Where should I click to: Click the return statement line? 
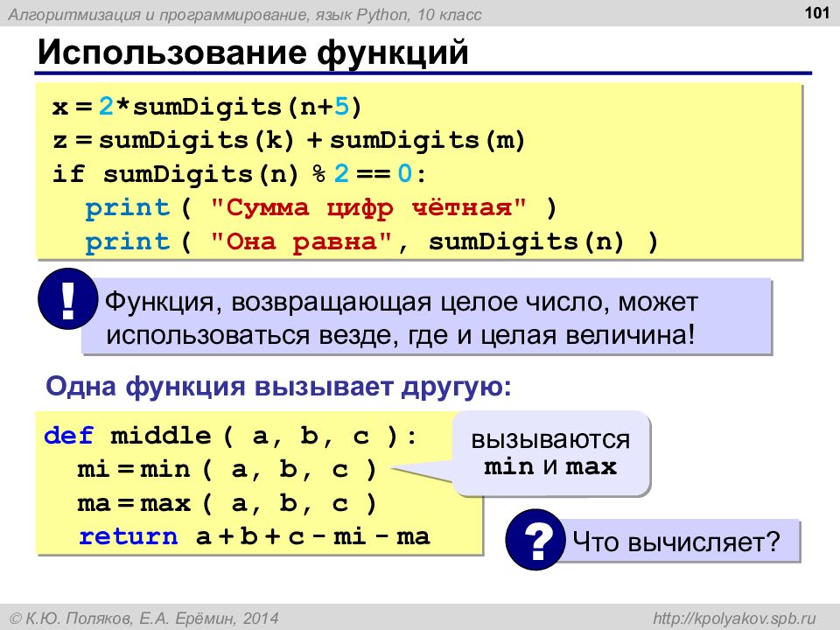pyautogui.click(x=255, y=536)
